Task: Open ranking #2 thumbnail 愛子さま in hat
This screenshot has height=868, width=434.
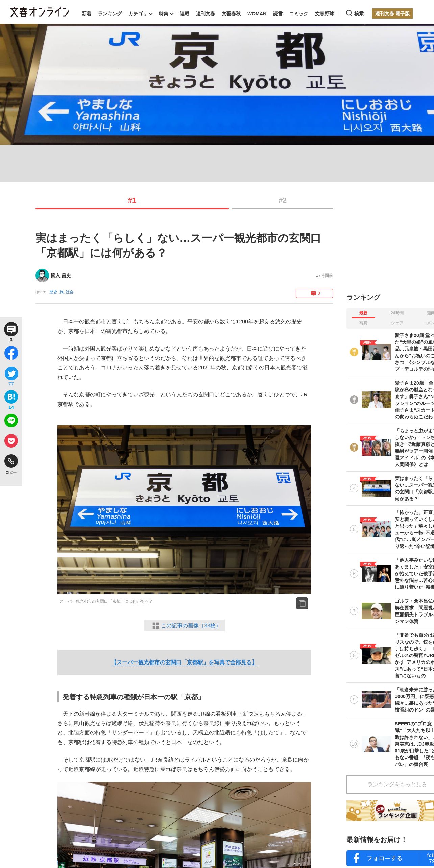Action: (377, 400)
